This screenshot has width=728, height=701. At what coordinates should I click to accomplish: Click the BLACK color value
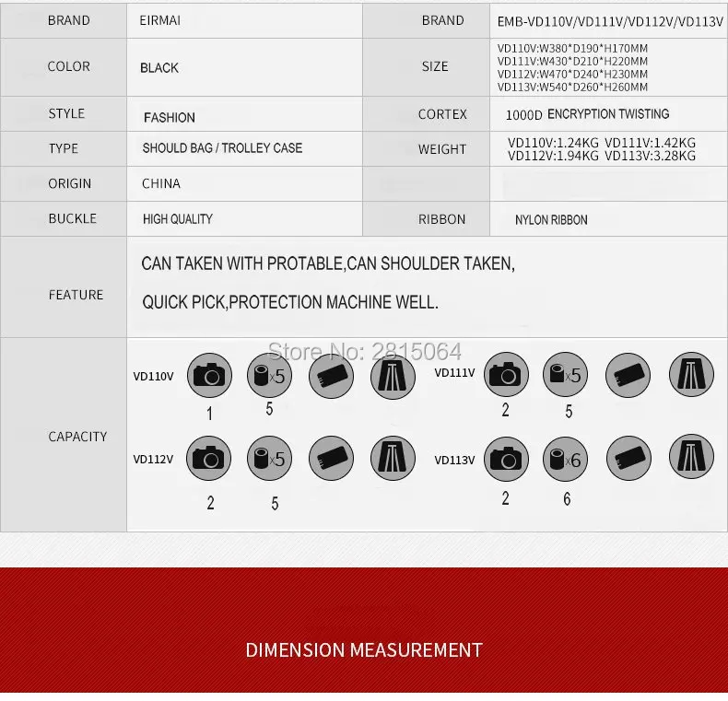[159, 68]
